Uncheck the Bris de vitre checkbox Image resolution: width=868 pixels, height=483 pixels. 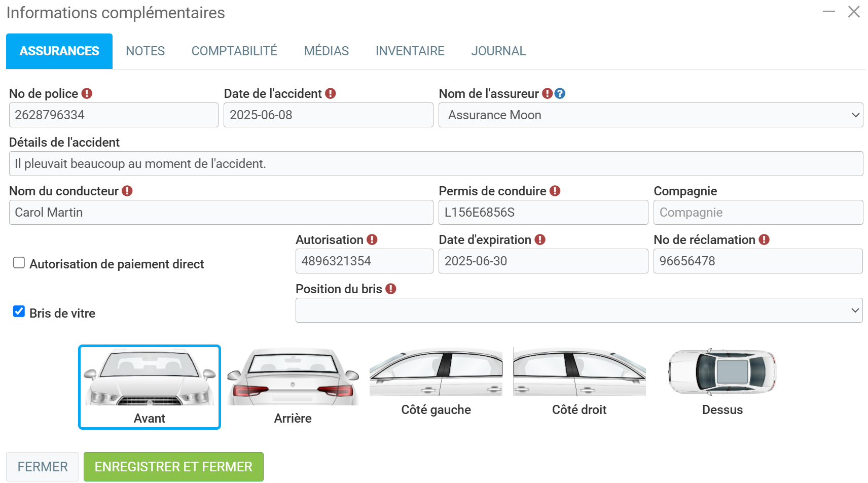tap(19, 312)
